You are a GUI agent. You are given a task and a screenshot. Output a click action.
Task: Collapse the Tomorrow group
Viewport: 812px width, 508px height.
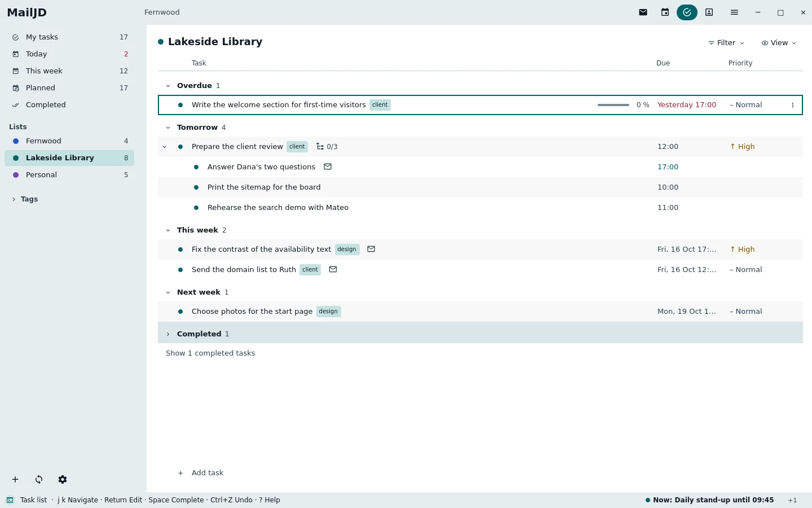(x=168, y=128)
